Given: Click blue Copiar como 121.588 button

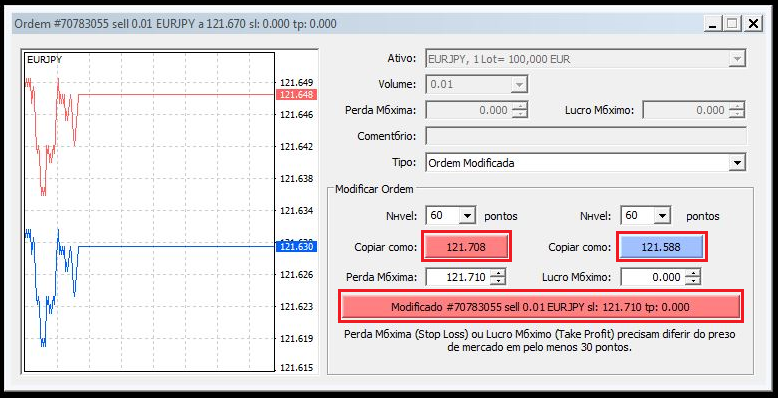Looking at the screenshot, I should coord(661,247).
